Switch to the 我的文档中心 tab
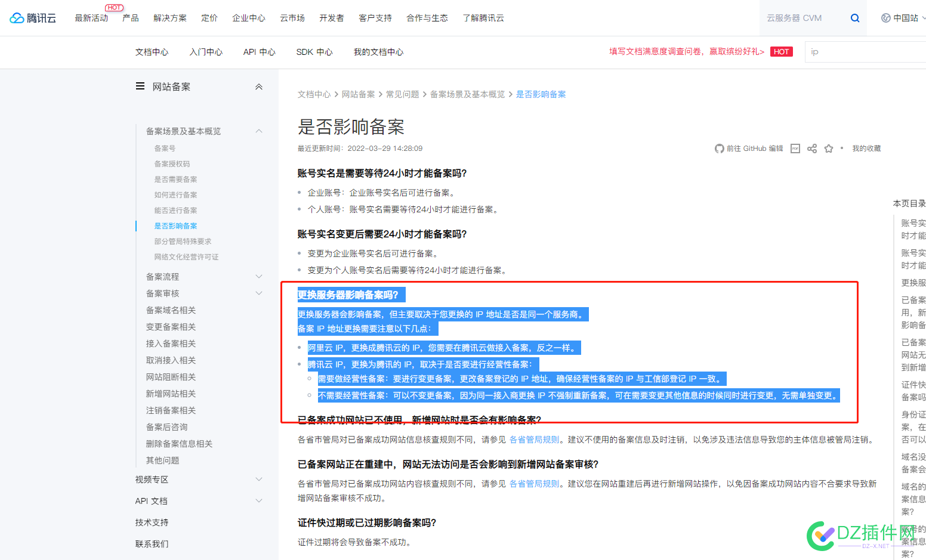Viewport: 926px width, 560px height. tap(379, 52)
